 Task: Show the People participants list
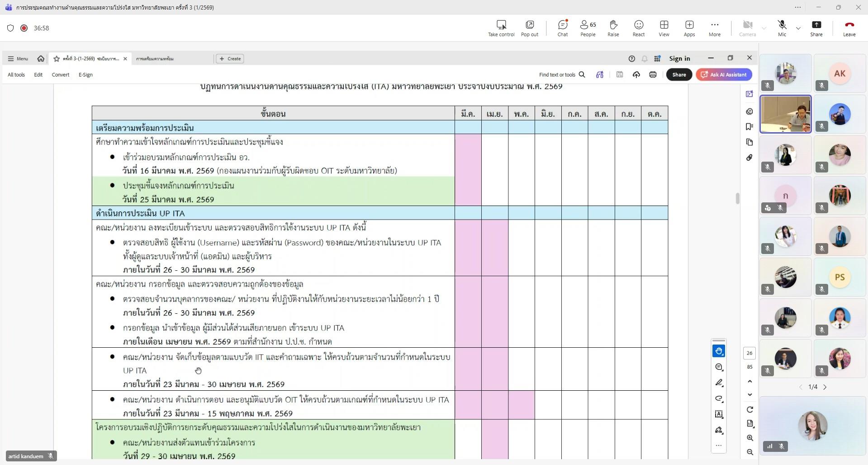588,28
